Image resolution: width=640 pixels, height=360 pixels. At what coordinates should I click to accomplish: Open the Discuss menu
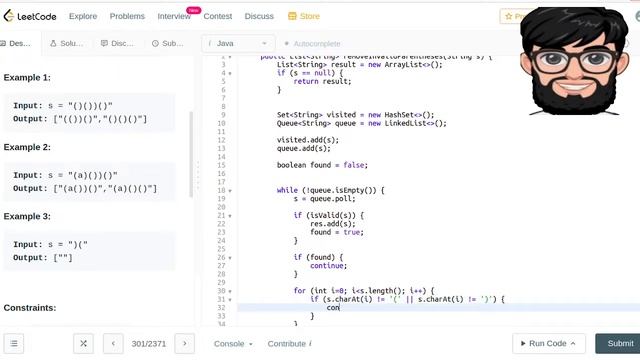point(259,16)
